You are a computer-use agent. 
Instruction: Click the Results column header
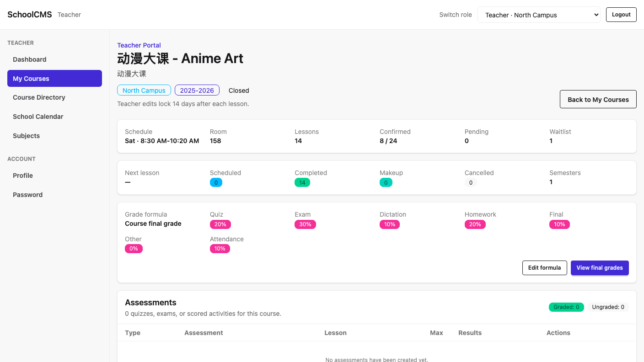470,333
